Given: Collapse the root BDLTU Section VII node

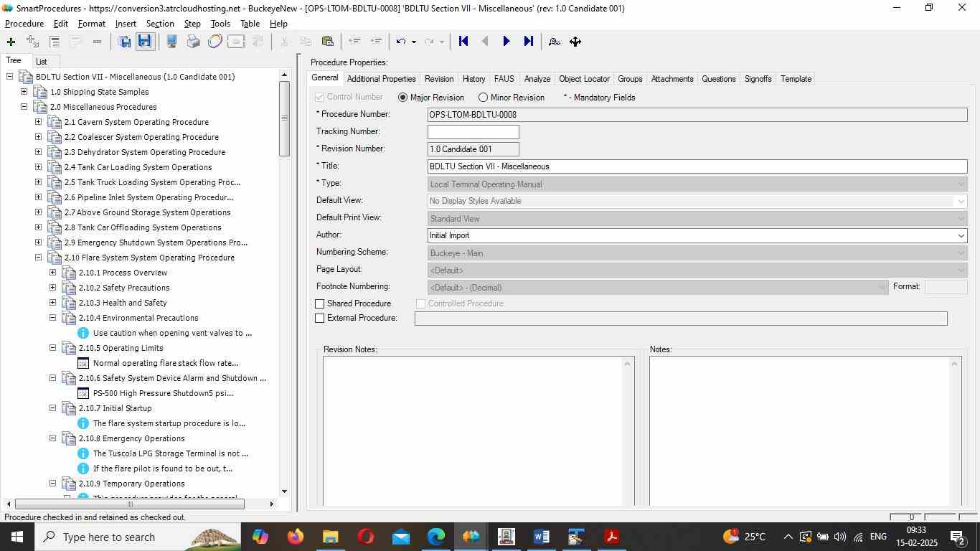Looking at the screenshot, I should (10, 77).
